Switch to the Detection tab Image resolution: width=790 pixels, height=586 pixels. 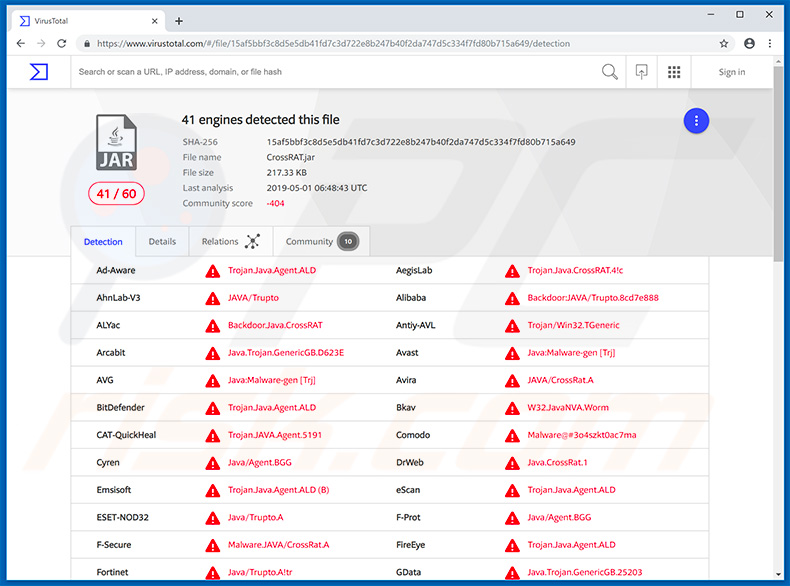[x=103, y=242]
